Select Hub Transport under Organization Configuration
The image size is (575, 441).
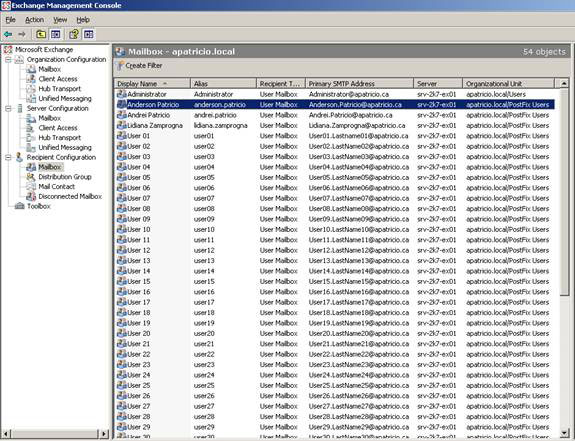click(x=59, y=89)
